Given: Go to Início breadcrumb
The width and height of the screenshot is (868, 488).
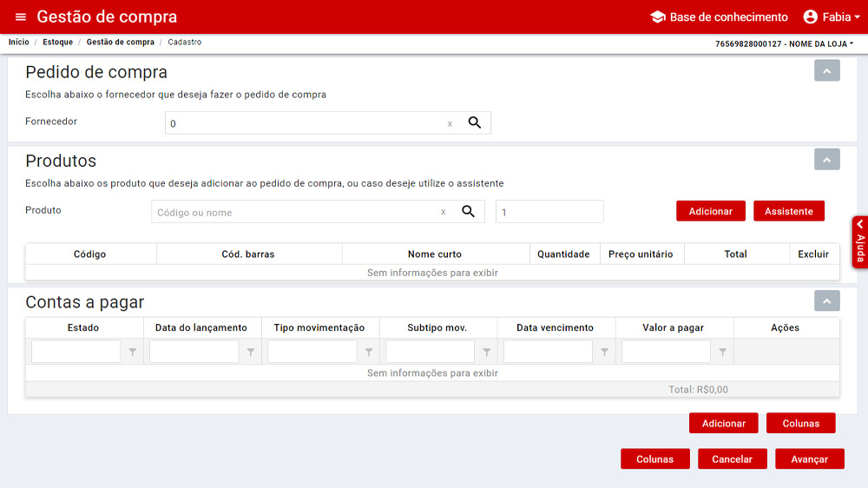Looking at the screenshot, I should 18,43.
